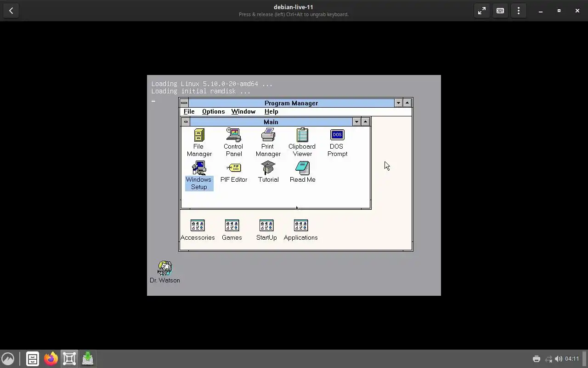Launch Firefox from the taskbar
This screenshot has width=588, height=368.
[x=51, y=359]
